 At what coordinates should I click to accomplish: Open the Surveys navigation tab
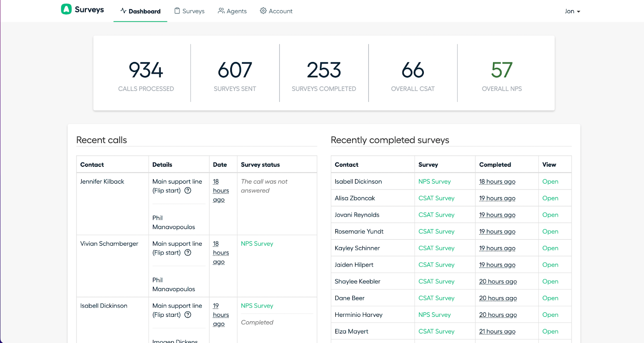pyautogui.click(x=189, y=11)
